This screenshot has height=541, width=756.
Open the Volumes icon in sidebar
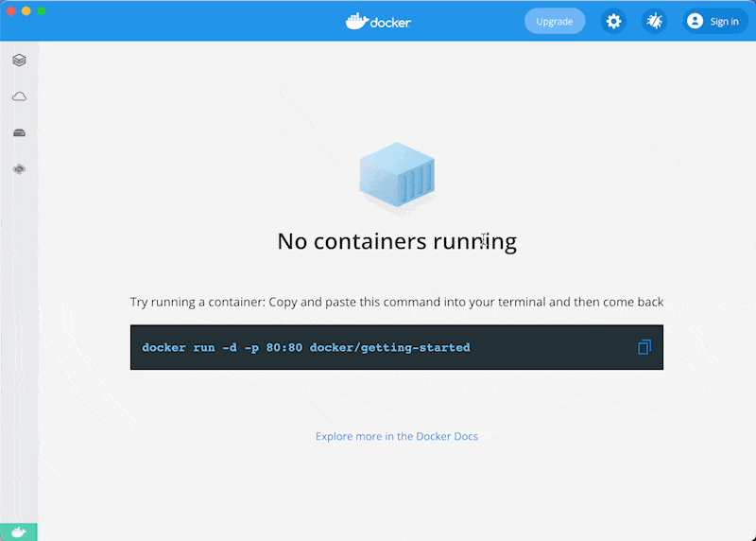click(19, 132)
